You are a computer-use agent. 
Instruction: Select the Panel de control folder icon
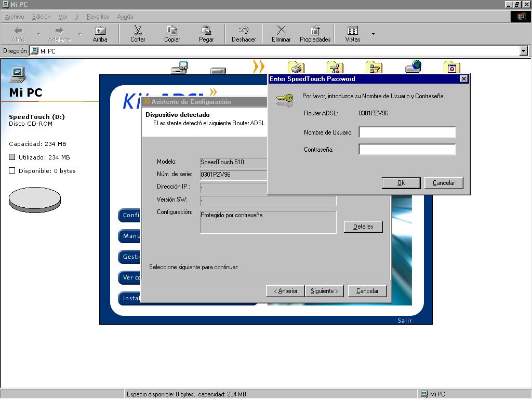[335, 67]
